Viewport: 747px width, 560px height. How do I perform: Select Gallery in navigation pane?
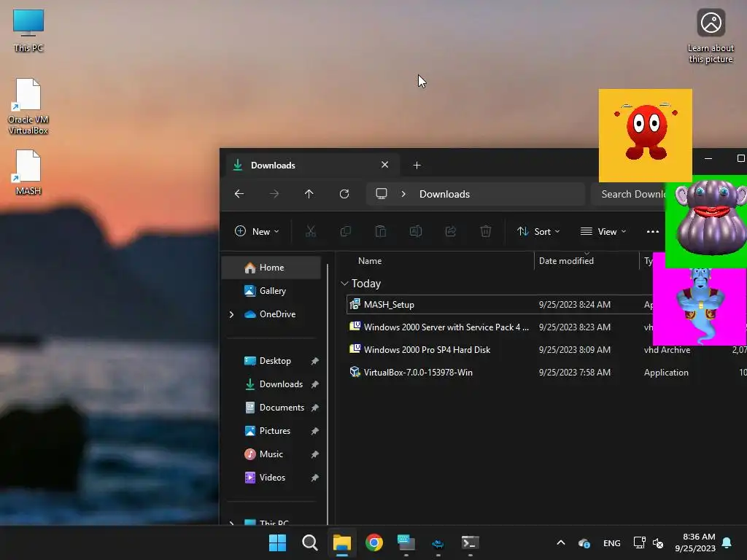(x=271, y=291)
